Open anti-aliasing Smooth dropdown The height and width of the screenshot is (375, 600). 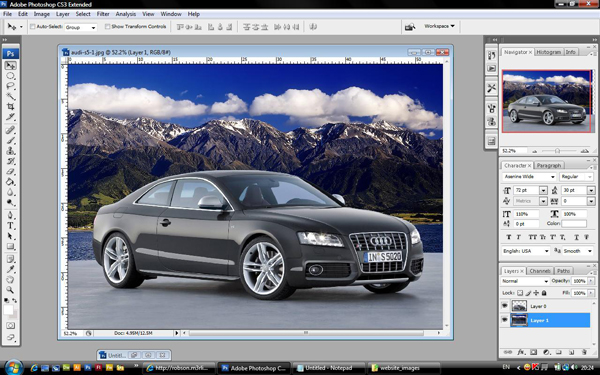point(578,251)
